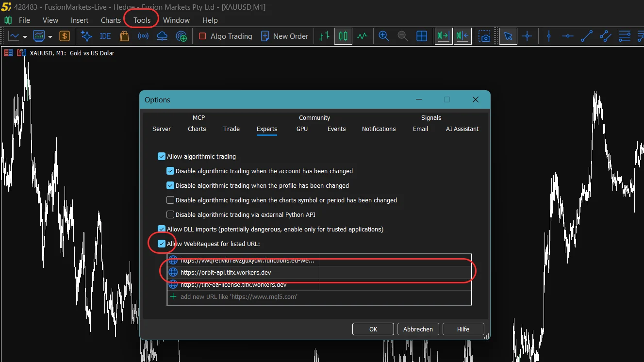Uncheck Allow DLL imports option
The height and width of the screenshot is (362, 644).
[x=162, y=229]
